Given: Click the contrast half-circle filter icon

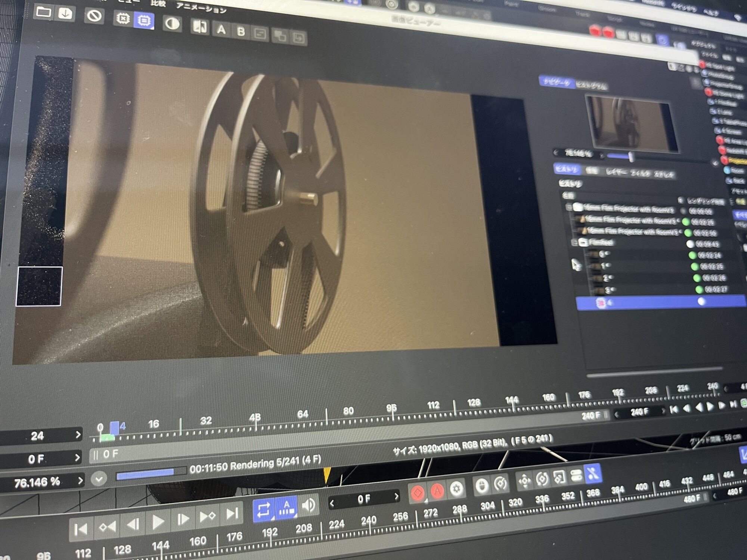Looking at the screenshot, I should tap(172, 24).
